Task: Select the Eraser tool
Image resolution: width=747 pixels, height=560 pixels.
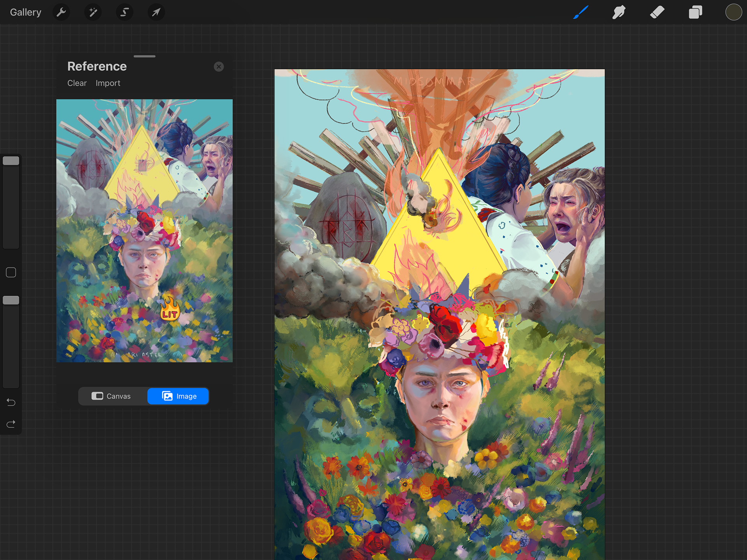Action: pos(657,12)
